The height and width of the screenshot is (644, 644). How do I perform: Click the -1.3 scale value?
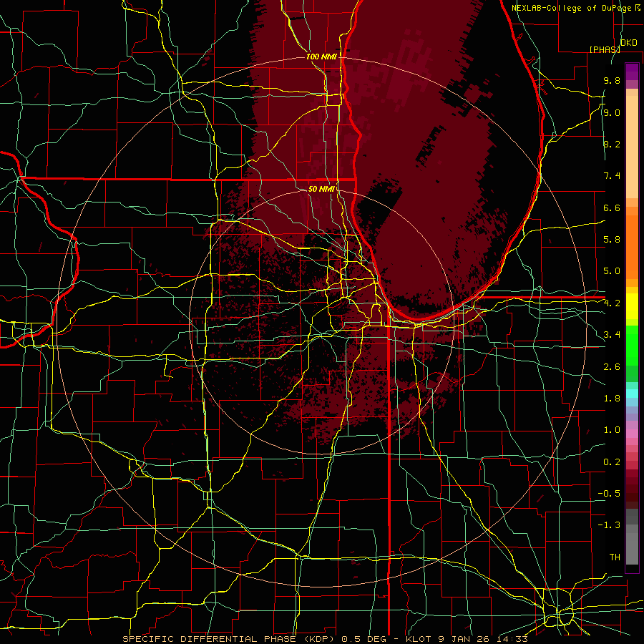[609, 525]
